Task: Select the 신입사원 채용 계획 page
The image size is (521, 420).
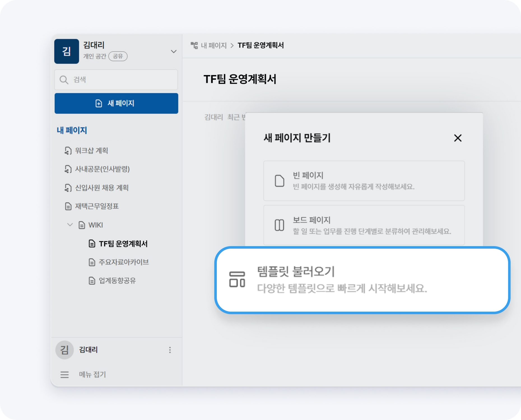Action: (102, 188)
